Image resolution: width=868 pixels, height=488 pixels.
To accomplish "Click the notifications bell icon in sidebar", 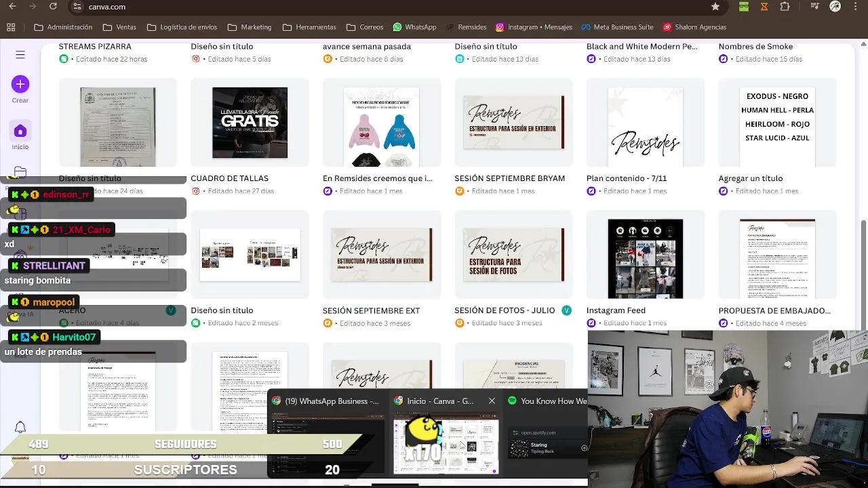I will (20, 427).
